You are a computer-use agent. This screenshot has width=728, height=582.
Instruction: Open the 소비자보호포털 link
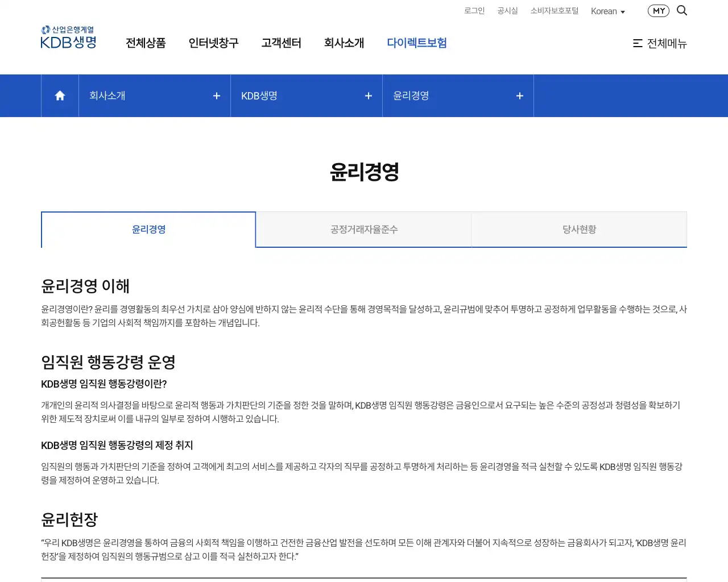pos(555,10)
